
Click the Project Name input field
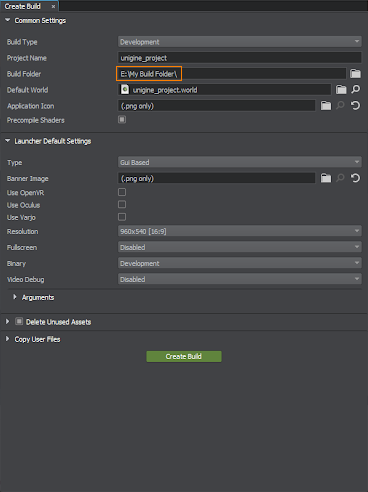click(240, 58)
